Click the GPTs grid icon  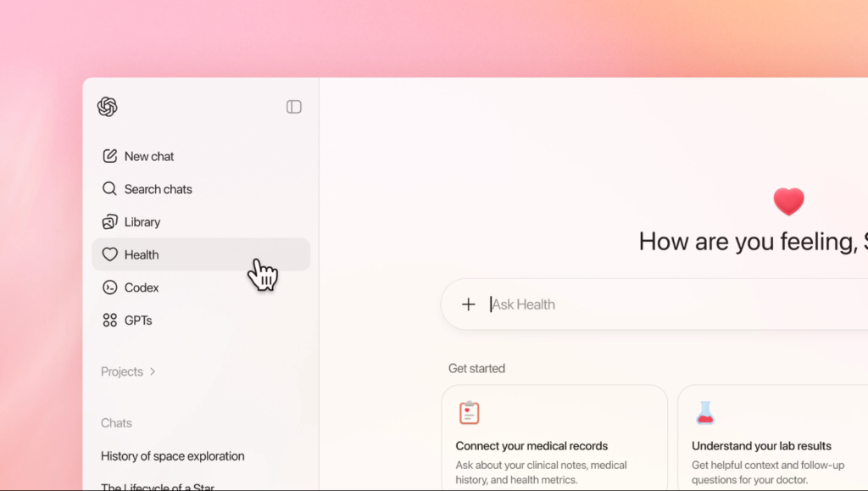click(109, 321)
